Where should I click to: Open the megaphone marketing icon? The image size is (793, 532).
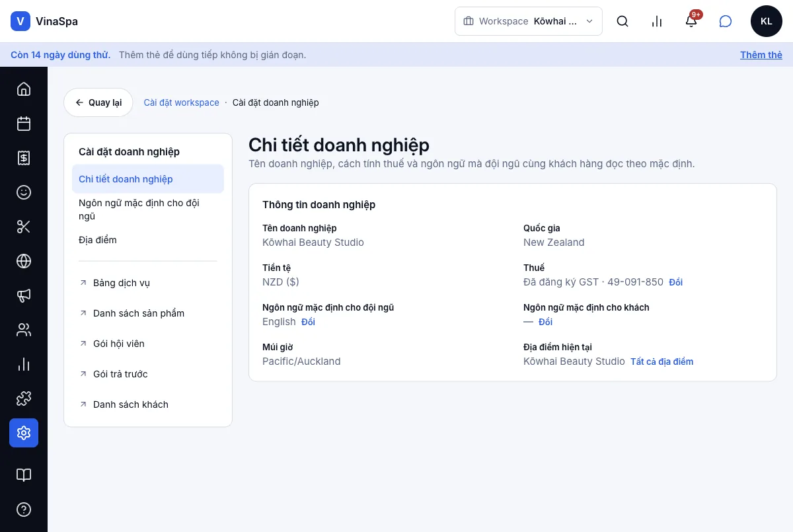(24, 295)
